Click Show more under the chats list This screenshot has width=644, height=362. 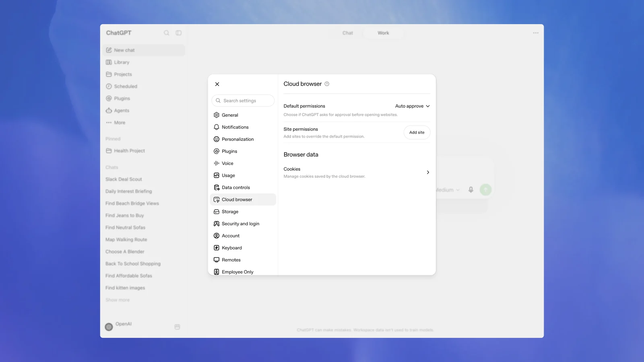[118, 300]
